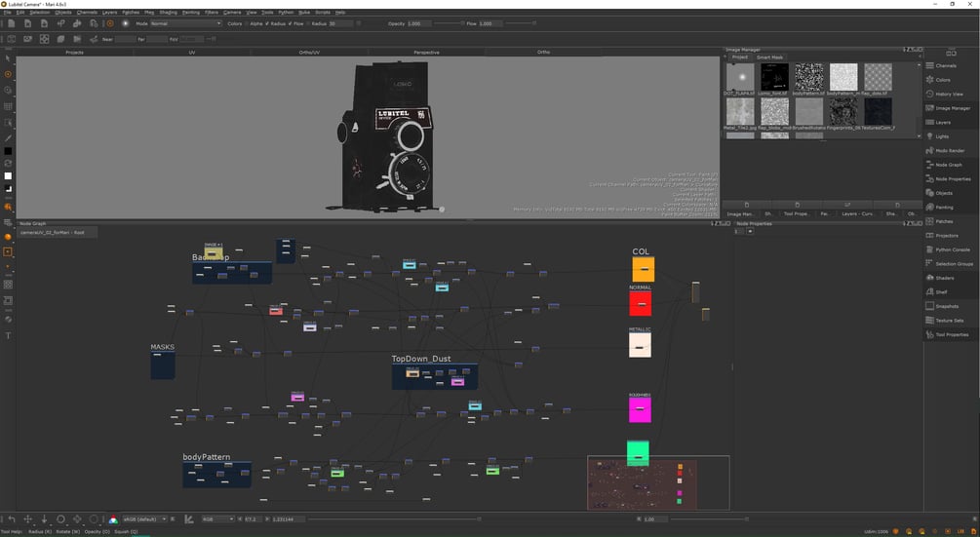
Task: Open the Image Manager palette icon
Action: (x=930, y=108)
